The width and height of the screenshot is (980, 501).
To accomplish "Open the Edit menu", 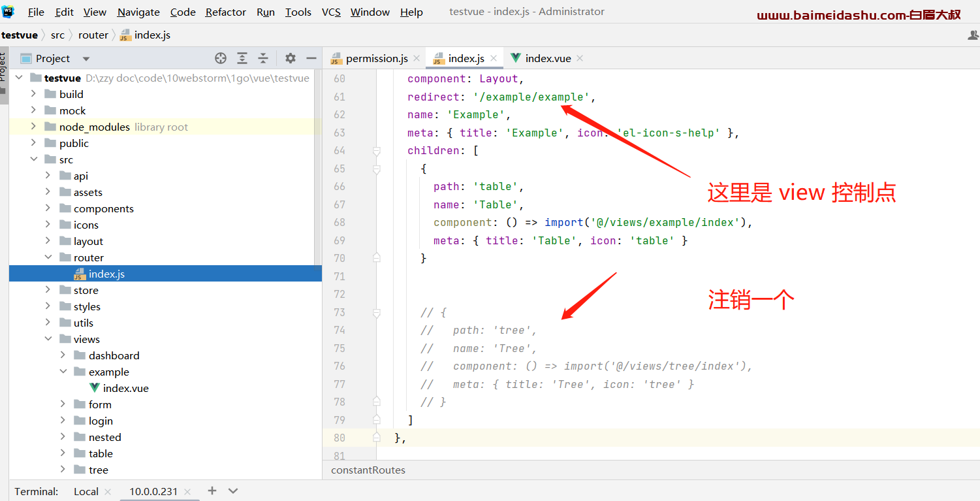I will 64,12.
